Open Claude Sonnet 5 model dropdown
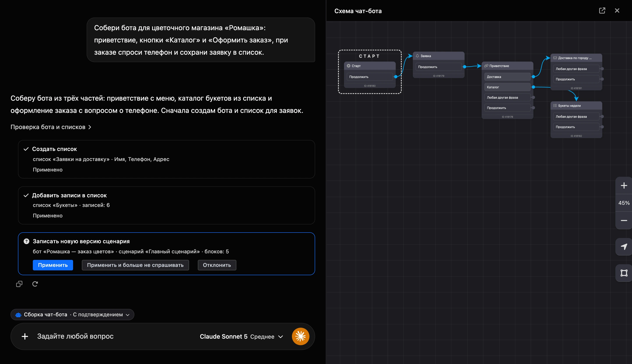The width and height of the screenshot is (632, 364). tap(241, 336)
